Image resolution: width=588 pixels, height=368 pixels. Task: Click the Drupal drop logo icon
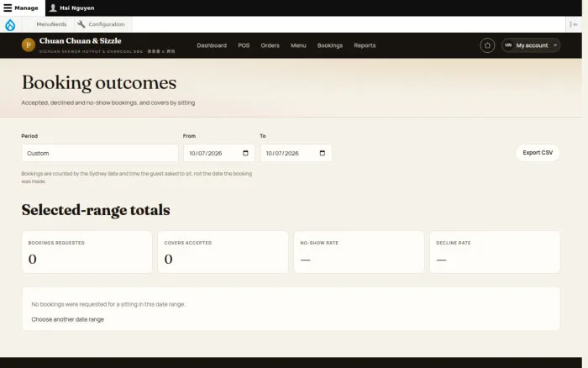click(x=10, y=24)
